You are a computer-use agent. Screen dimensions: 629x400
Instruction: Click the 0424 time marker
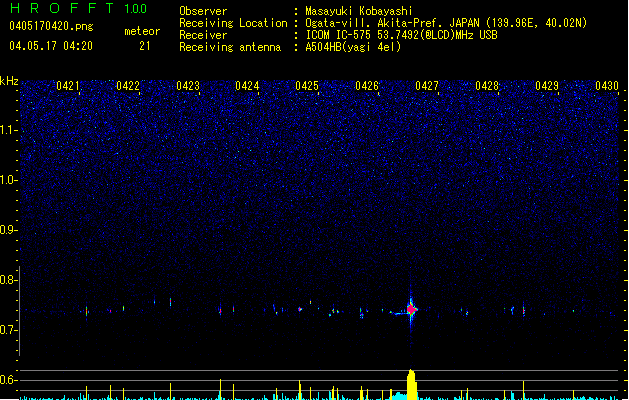tap(247, 86)
